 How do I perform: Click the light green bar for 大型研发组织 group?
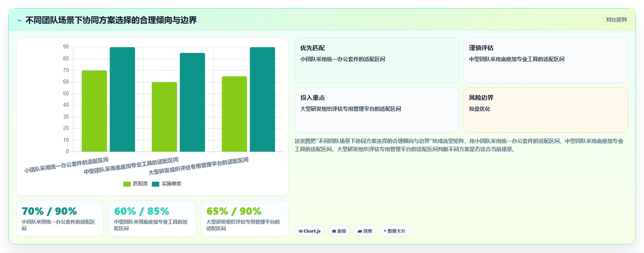[x=235, y=114]
